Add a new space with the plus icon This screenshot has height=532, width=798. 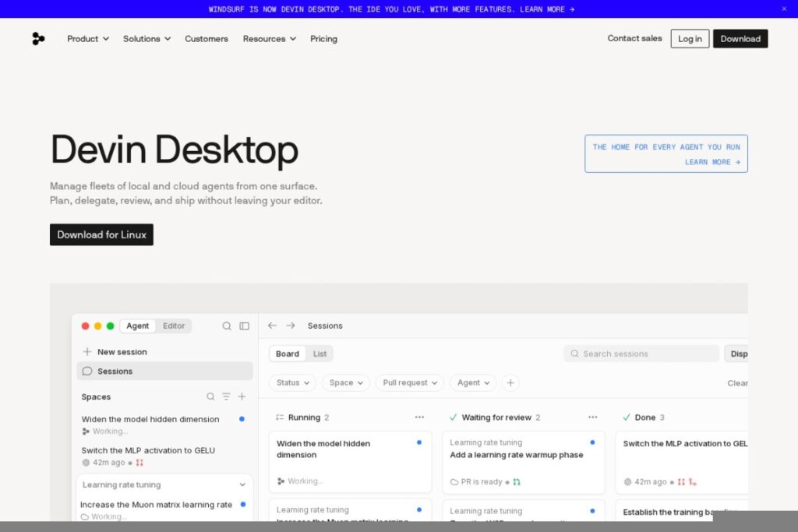242,396
